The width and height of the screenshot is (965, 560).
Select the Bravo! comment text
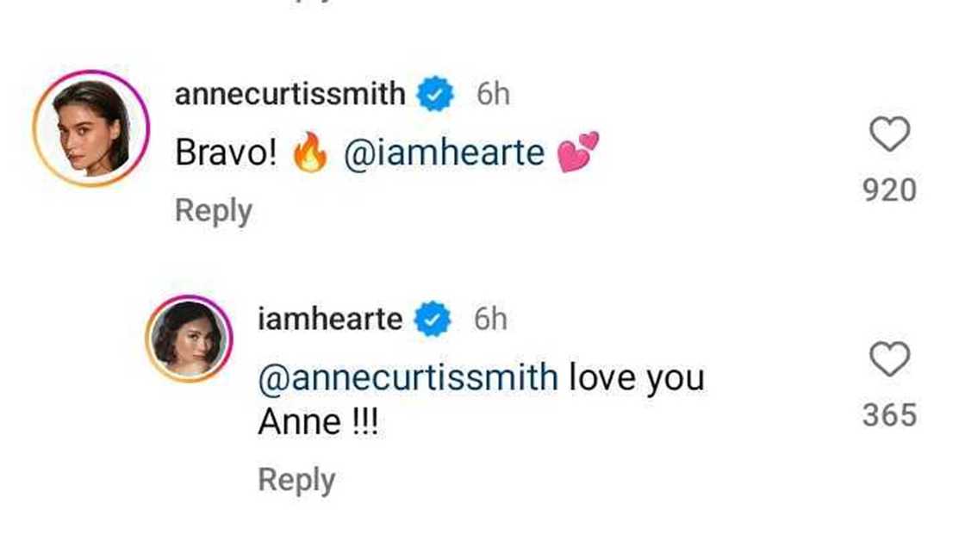tap(226, 153)
